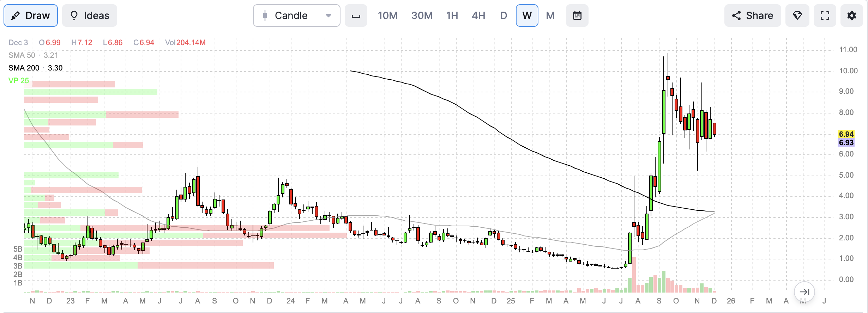Click the 23 year label on time axis
Screen dimensions: 868x313
tap(71, 301)
